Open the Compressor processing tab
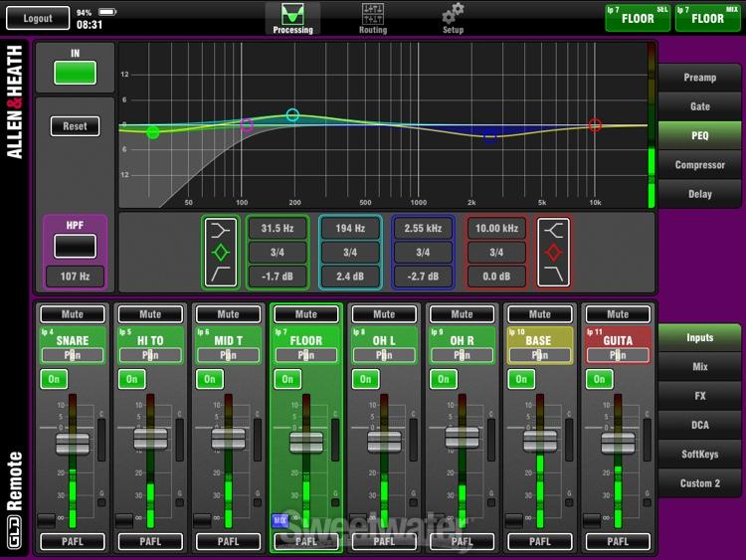Screen dimensions: 746x560 [x=699, y=165]
